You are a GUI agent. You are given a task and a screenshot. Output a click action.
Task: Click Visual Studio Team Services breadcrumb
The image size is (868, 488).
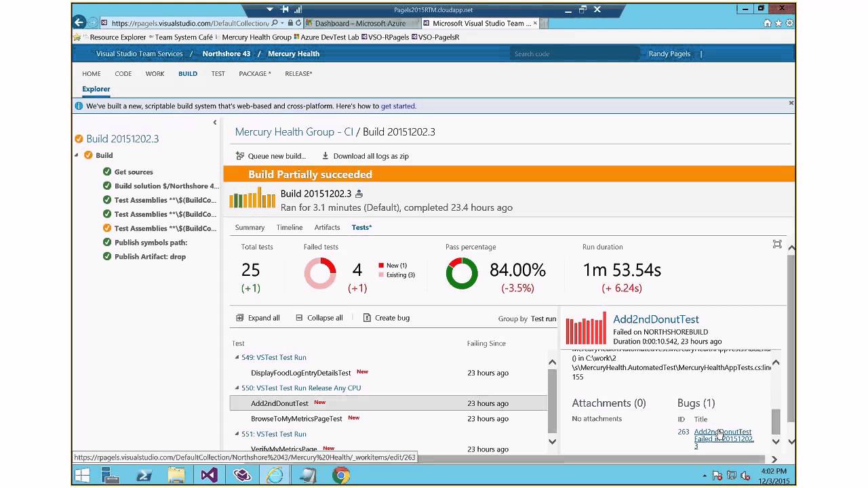[140, 54]
